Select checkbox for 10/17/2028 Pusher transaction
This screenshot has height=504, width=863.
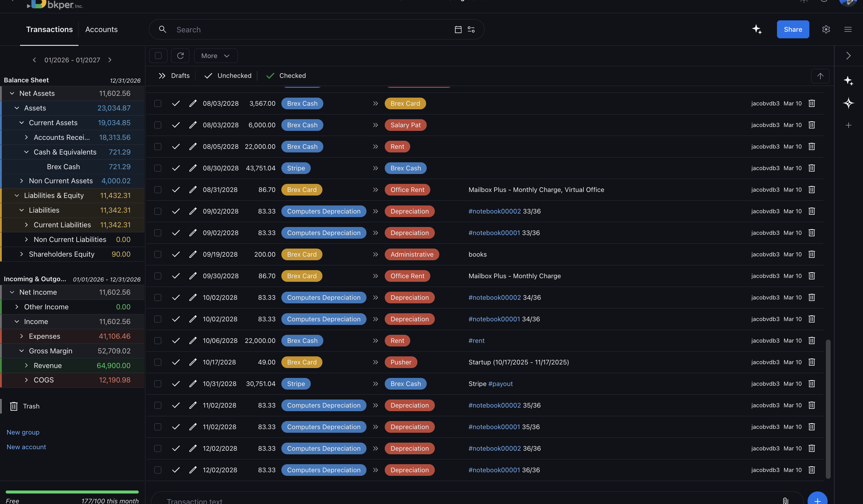tap(158, 362)
